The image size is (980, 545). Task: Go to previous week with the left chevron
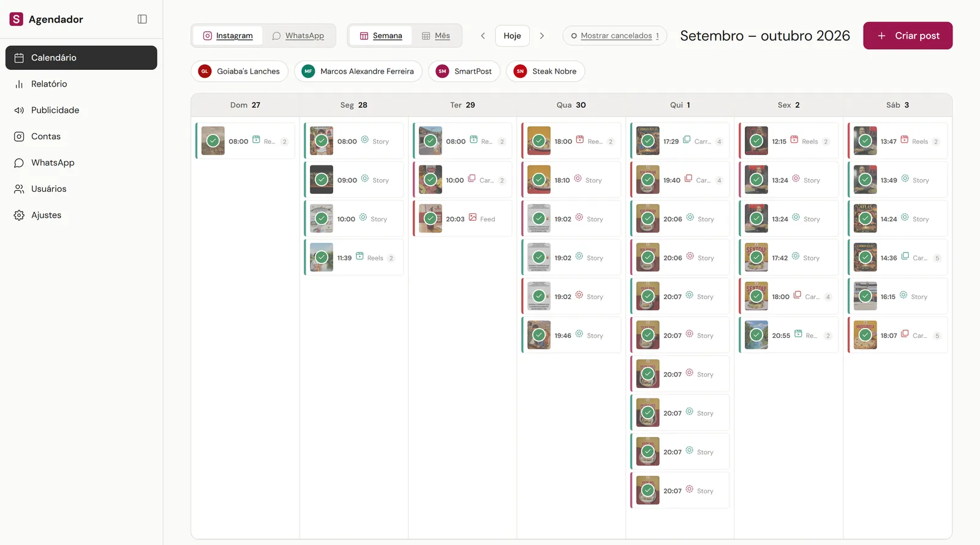pyautogui.click(x=483, y=36)
